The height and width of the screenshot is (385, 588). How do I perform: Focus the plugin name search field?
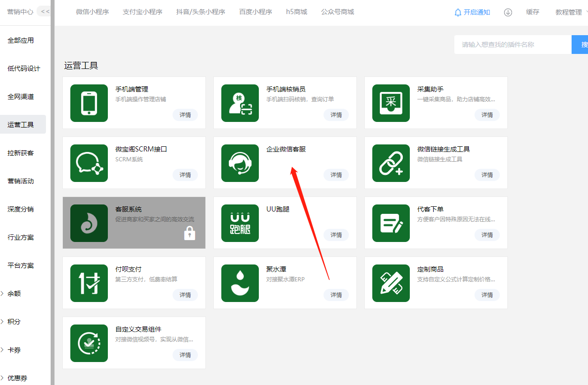click(x=513, y=45)
